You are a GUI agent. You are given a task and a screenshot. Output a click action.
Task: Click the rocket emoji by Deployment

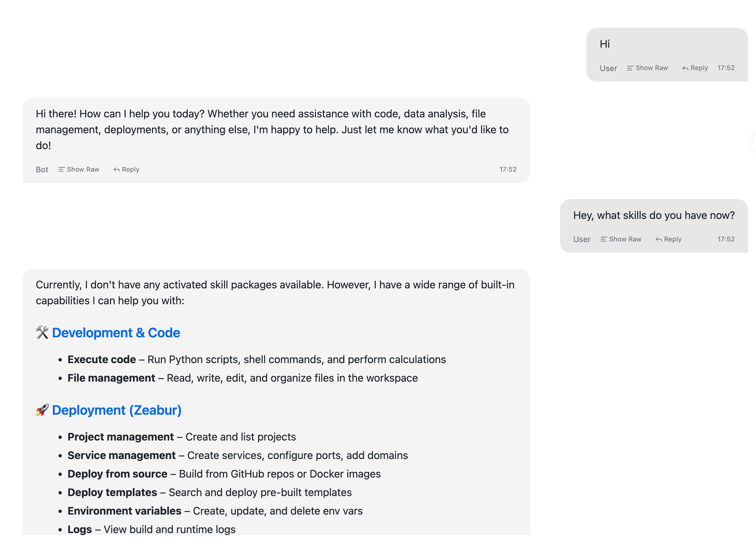tap(42, 410)
